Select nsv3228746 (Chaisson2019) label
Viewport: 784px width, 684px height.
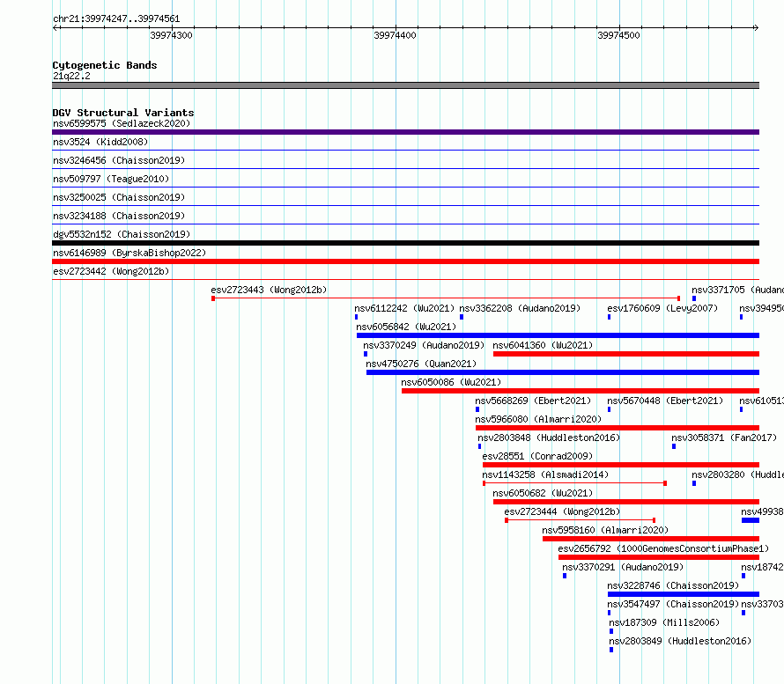click(673, 585)
